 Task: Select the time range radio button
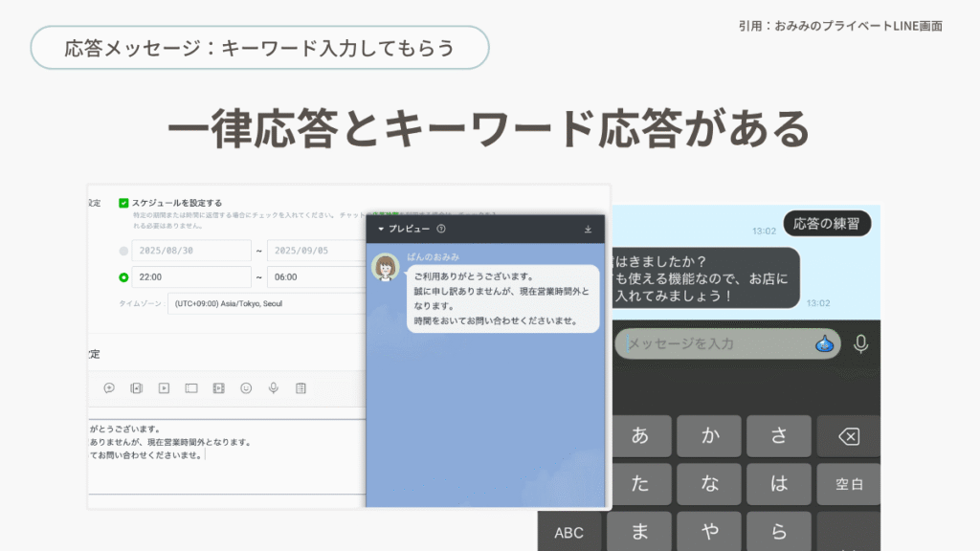pos(123,277)
